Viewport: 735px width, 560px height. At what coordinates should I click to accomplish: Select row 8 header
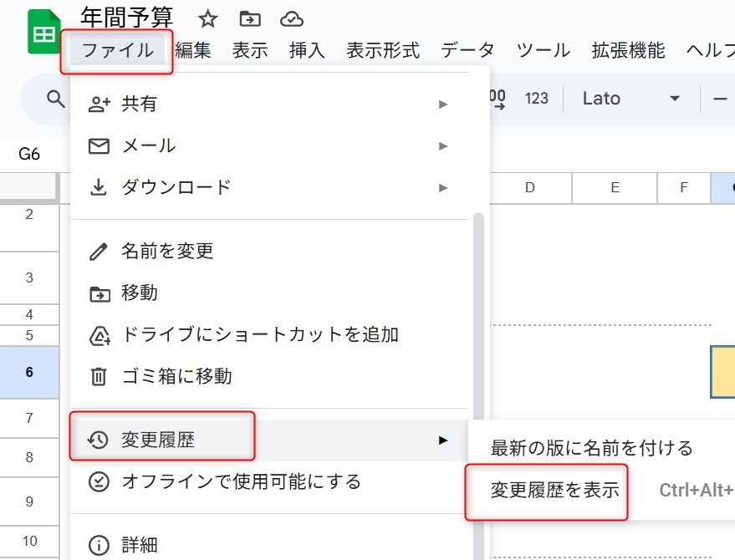[x=29, y=457]
